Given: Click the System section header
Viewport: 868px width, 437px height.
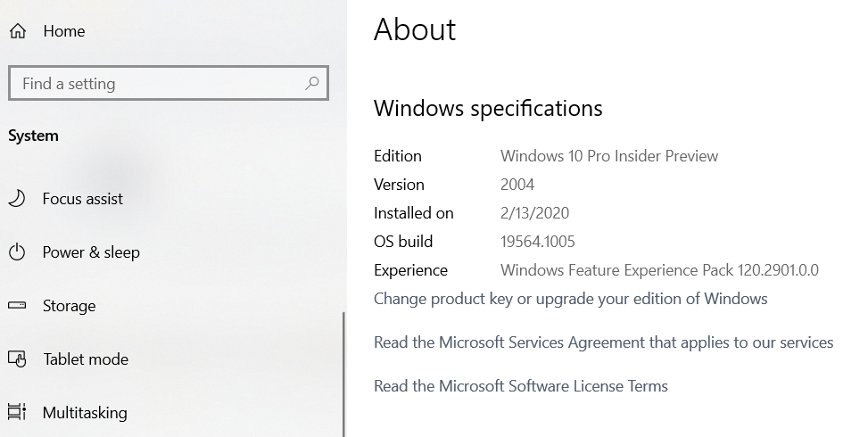Looking at the screenshot, I should click(x=33, y=136).
